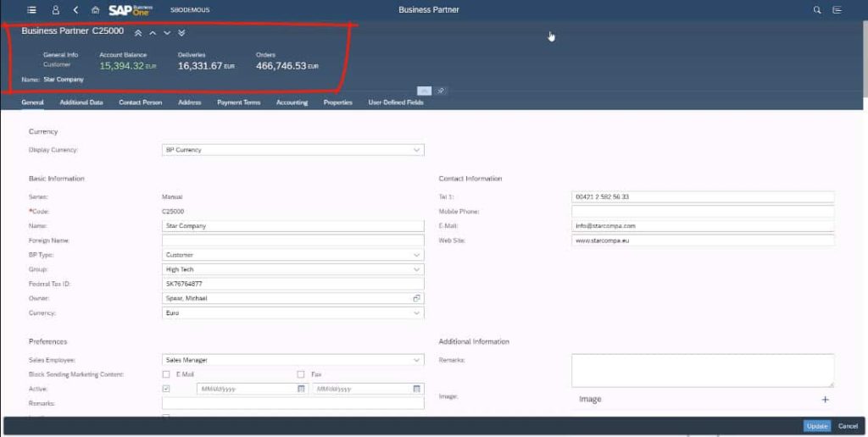This screenshot has height=437, width=868.
Task: Switch to the Additional Data tab
Action: (x=81, y=102)
